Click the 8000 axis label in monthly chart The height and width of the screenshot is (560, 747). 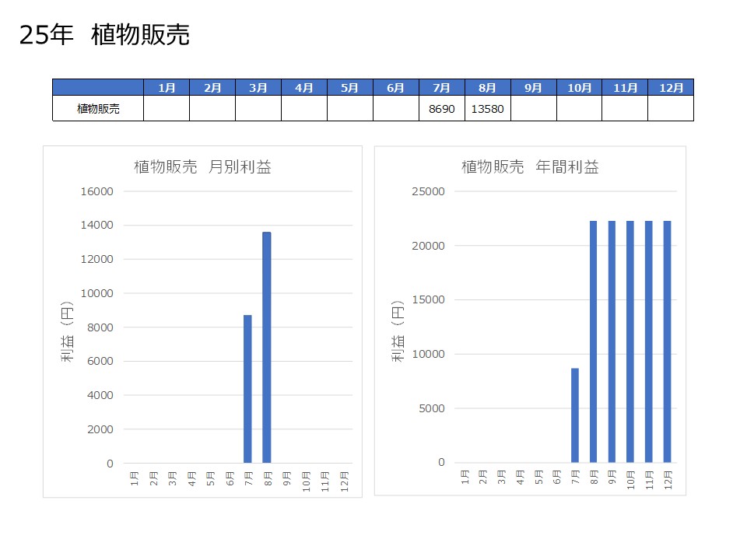coord(100,327)
